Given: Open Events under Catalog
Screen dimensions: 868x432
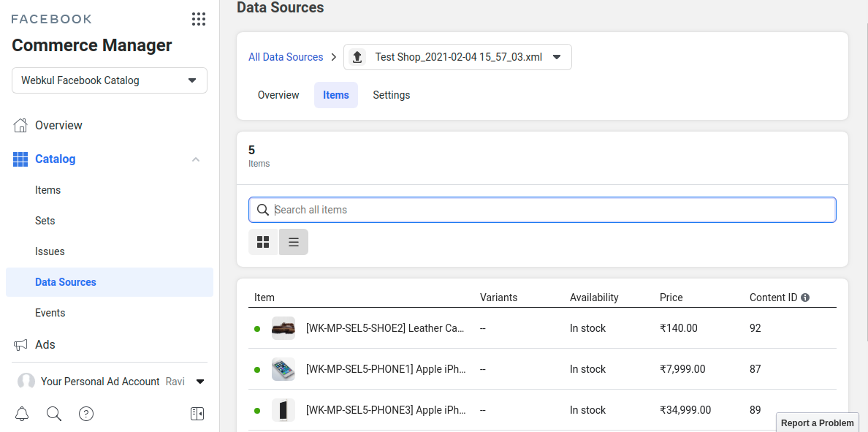Looking at the screenshot, I should [x=50, y=313].
